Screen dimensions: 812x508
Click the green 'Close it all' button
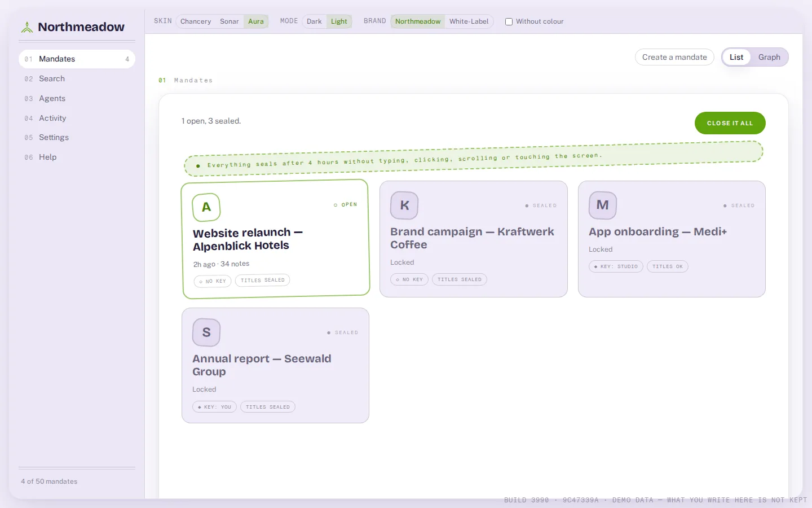click(x=730, y=123)
